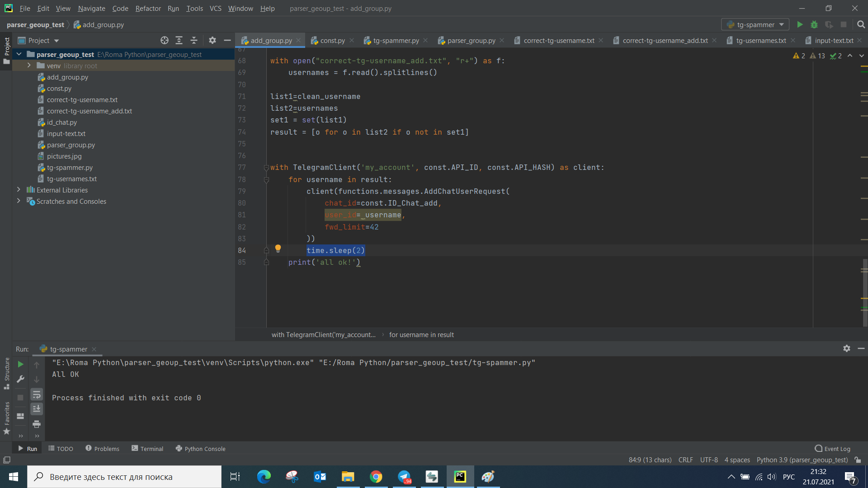Switch to the parser_group.py editor tab

click(471, 41)
